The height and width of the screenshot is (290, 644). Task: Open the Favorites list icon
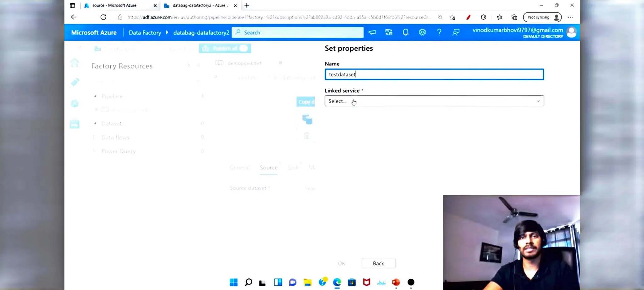(499, 17)
